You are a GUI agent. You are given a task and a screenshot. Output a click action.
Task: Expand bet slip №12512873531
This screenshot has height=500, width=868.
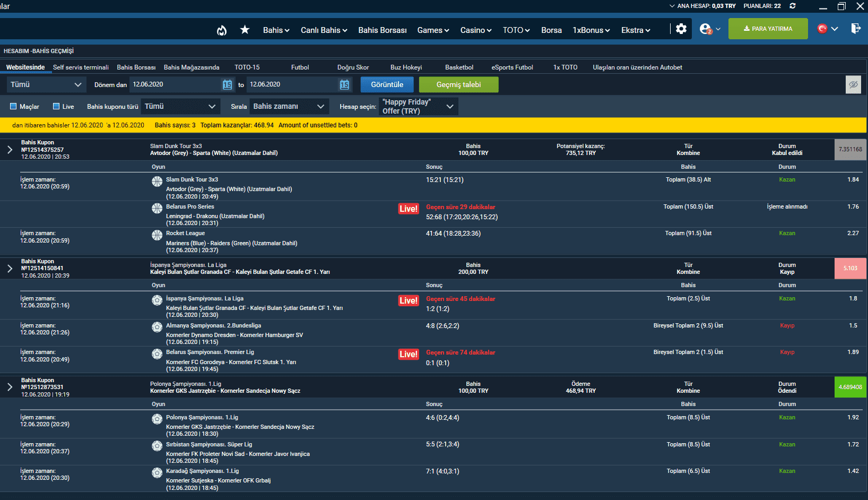10,387
